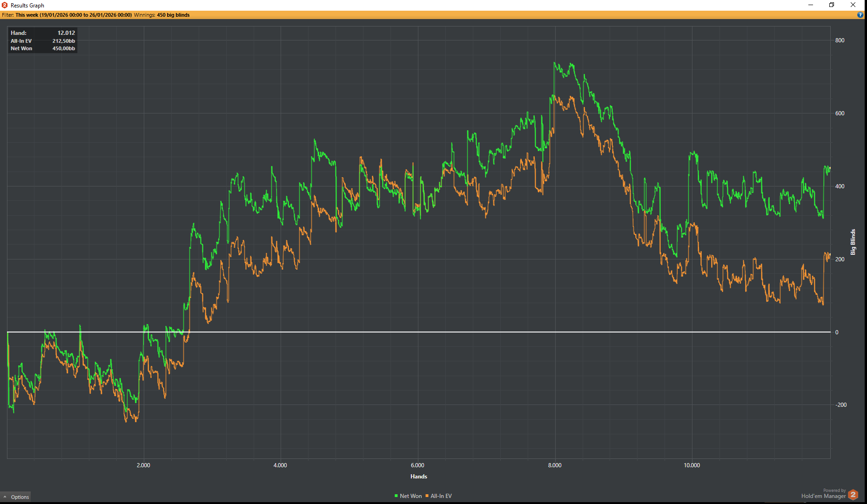867x504 pixels.
Task: Click the 10.000 x-axis label
Action: pyautogui.click(x=692, y=465)
